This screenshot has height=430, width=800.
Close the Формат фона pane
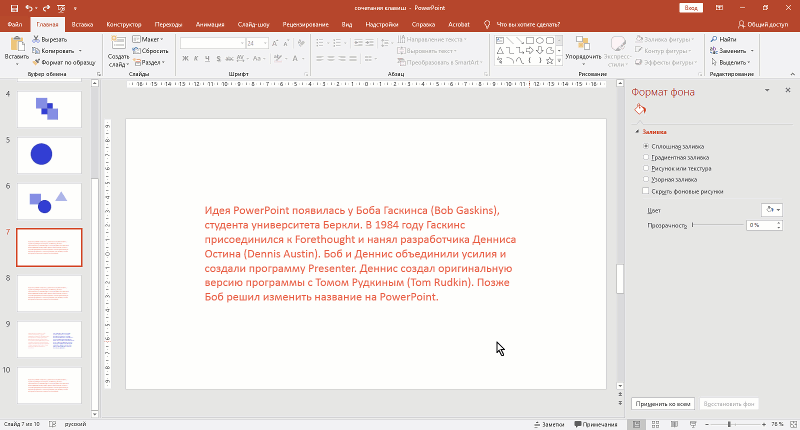click(x=788, y=90)
